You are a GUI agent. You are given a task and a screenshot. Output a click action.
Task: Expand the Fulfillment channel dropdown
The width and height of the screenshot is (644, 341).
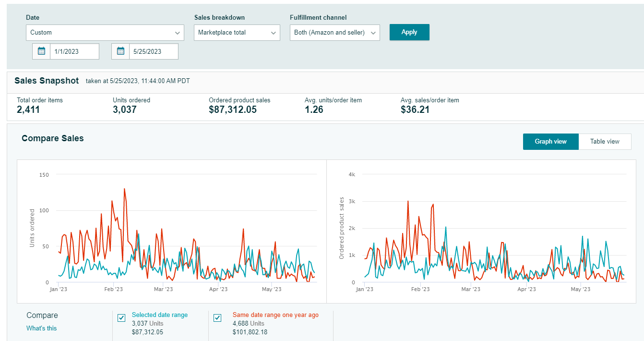[x=334, y=33]
